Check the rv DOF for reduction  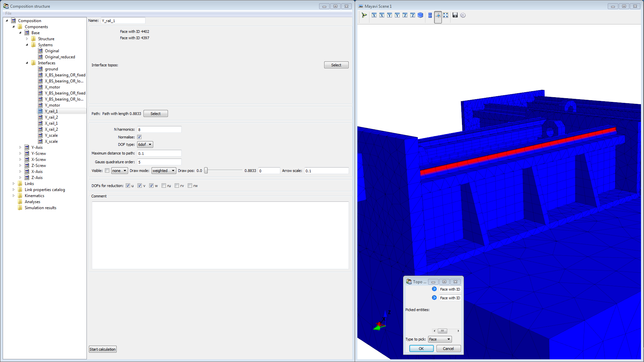(177, 186)
